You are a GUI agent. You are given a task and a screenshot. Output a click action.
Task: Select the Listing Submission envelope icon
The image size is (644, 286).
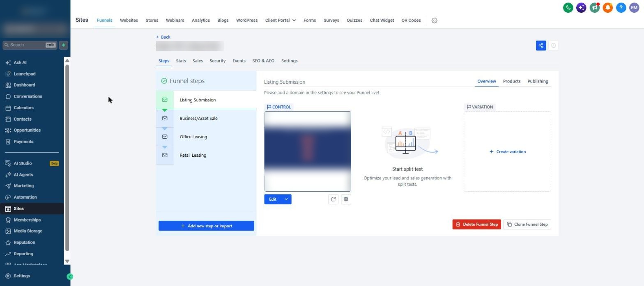[165, 100]
